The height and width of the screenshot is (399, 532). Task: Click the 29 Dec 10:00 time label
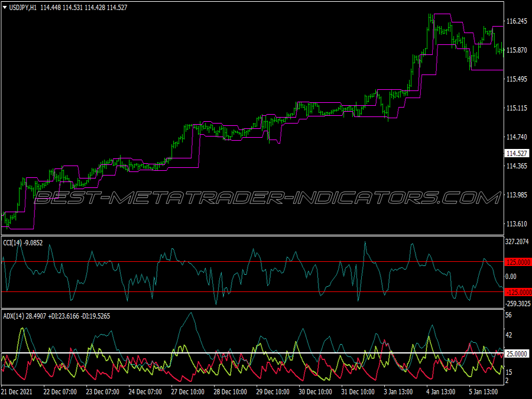point(273,392)
